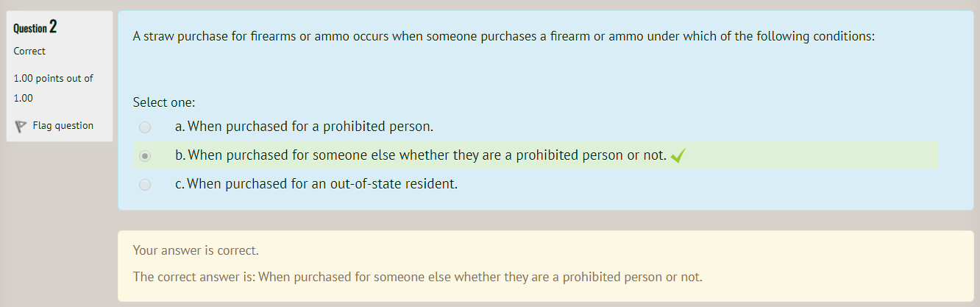Click the '1.00 points out of' grade text

53,78
